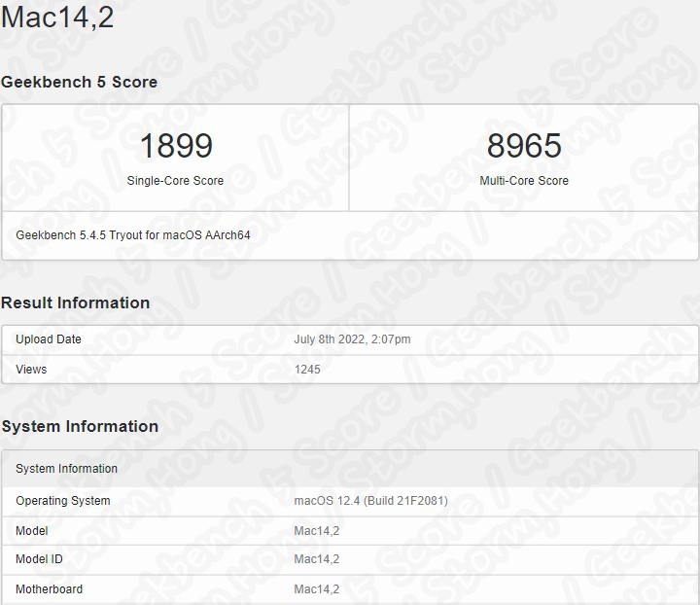
Task: Select Geekbench 5.4.5 Tryout for macOS AArch64 text
Action: [133, 234]
